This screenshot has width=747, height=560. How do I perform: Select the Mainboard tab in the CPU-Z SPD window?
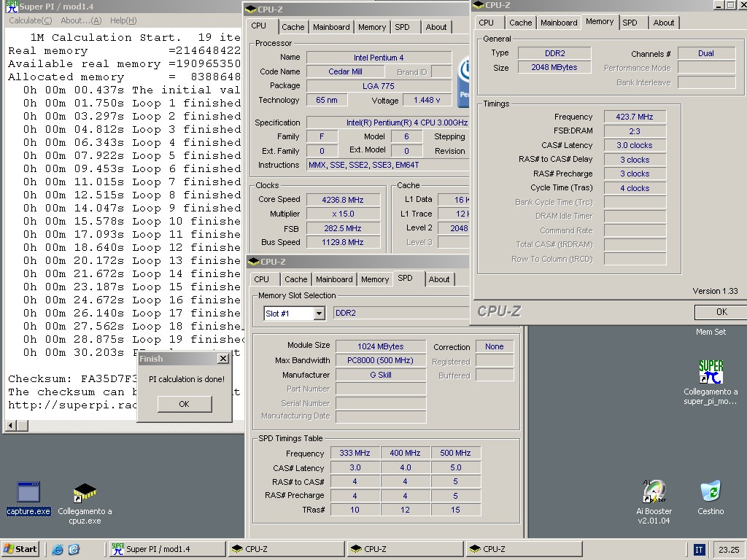point(334,279)
